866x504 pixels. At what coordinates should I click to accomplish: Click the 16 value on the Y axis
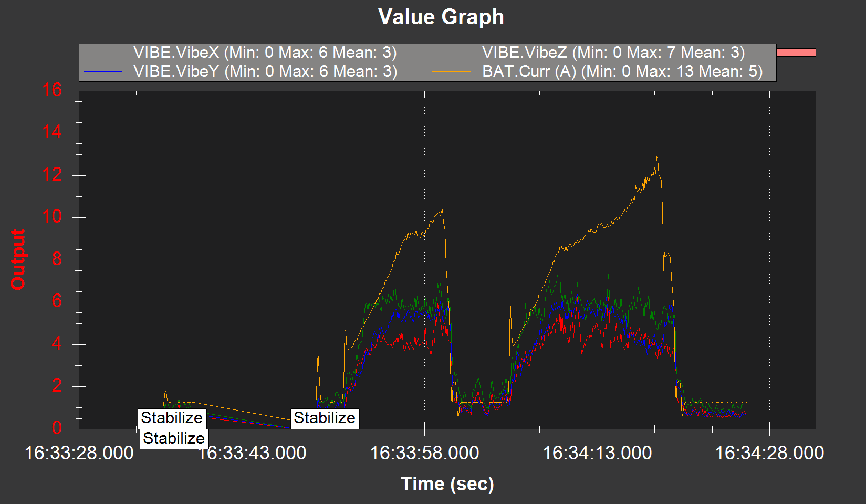(53, 90)
